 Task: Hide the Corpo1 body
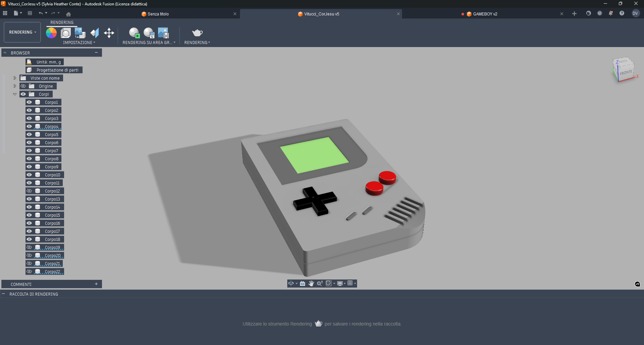click(x=29, y=102)
